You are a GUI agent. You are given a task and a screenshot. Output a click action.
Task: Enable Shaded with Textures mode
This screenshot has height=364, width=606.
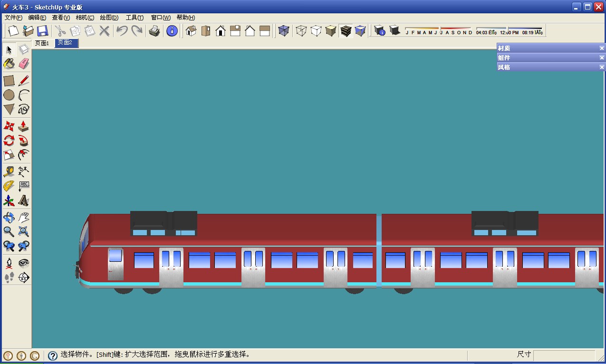(x=346, y=31)
